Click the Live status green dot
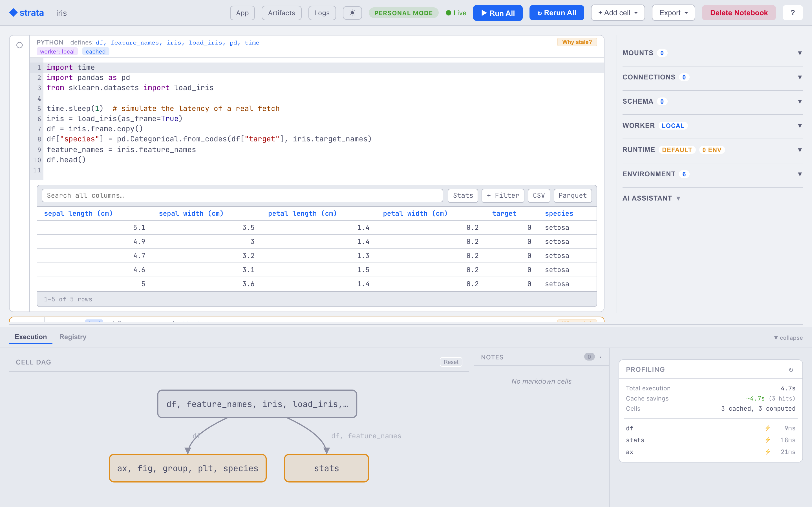 (x=448, y=13)
